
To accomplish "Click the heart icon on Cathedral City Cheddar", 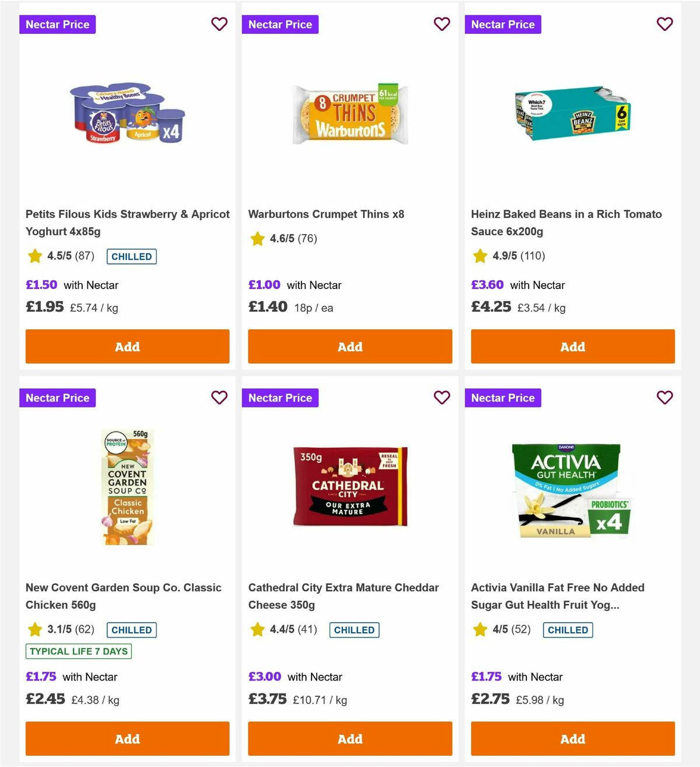I will coord(442,398).
